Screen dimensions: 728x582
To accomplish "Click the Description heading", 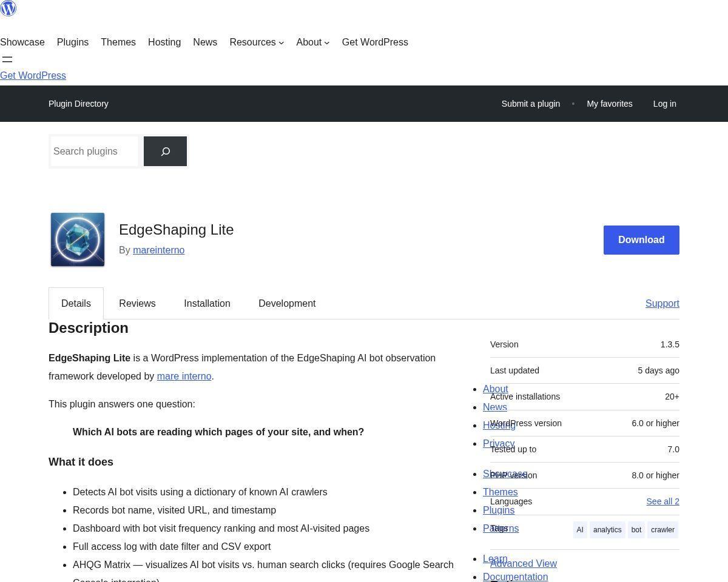I will coord(89,328).
